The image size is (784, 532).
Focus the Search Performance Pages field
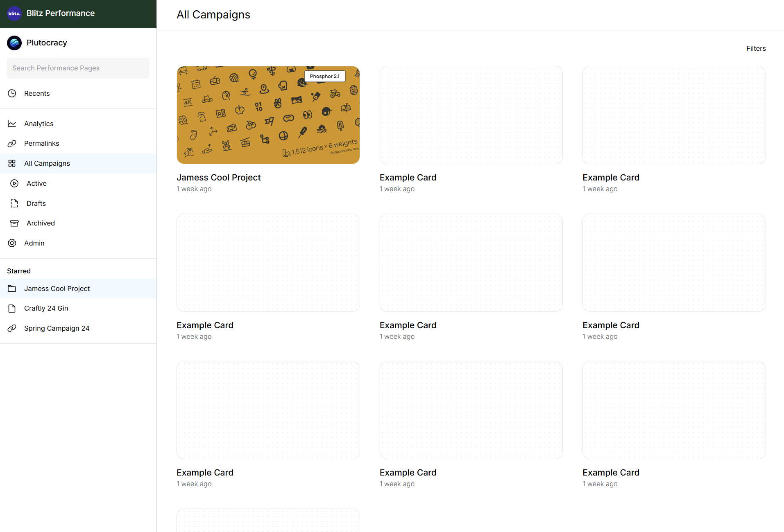78,68
